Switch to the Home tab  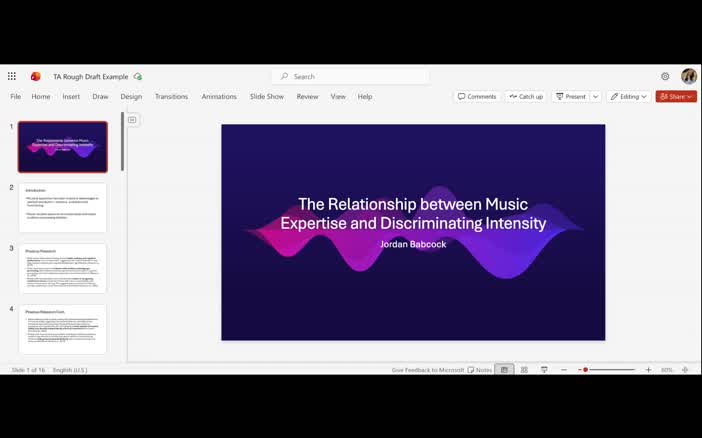tap(41, 96)
